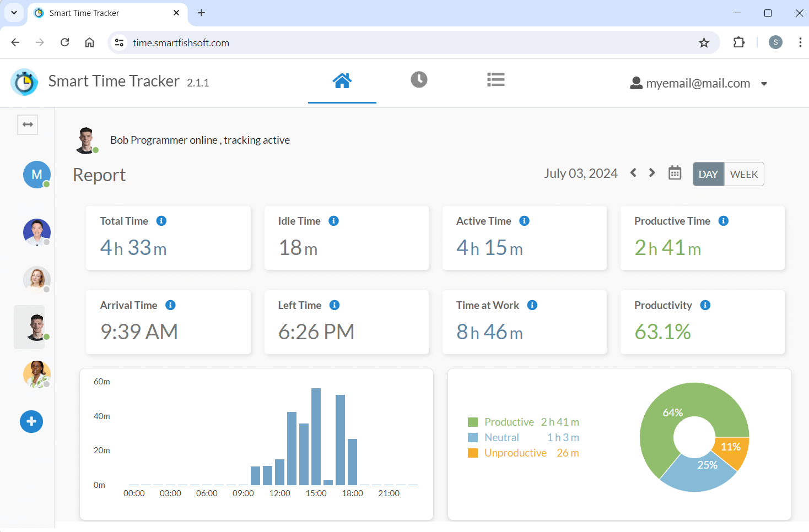Viewport: 809px width, 532px height.
Task: Reload the page
Action: point(64,42)
